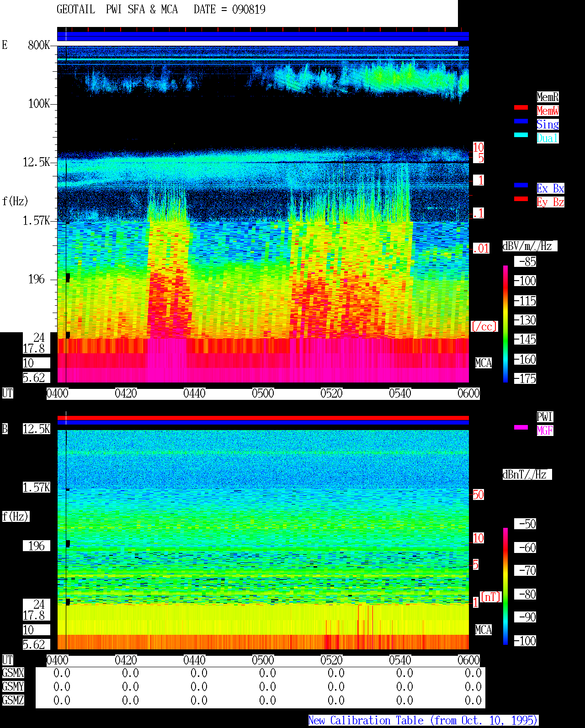This screenshot has height=728, width=585.
Task: Click the dBV/m/√Hz unit label
Action: pos(530,246)
